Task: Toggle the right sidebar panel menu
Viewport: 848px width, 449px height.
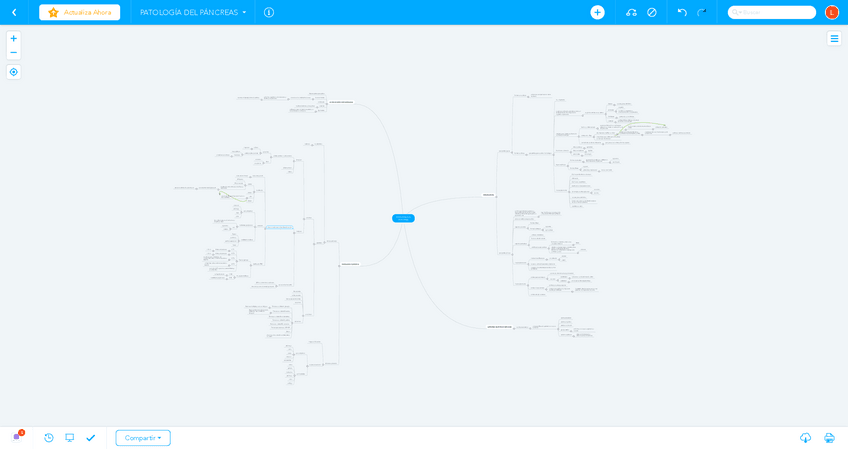Action: [834, 38]
